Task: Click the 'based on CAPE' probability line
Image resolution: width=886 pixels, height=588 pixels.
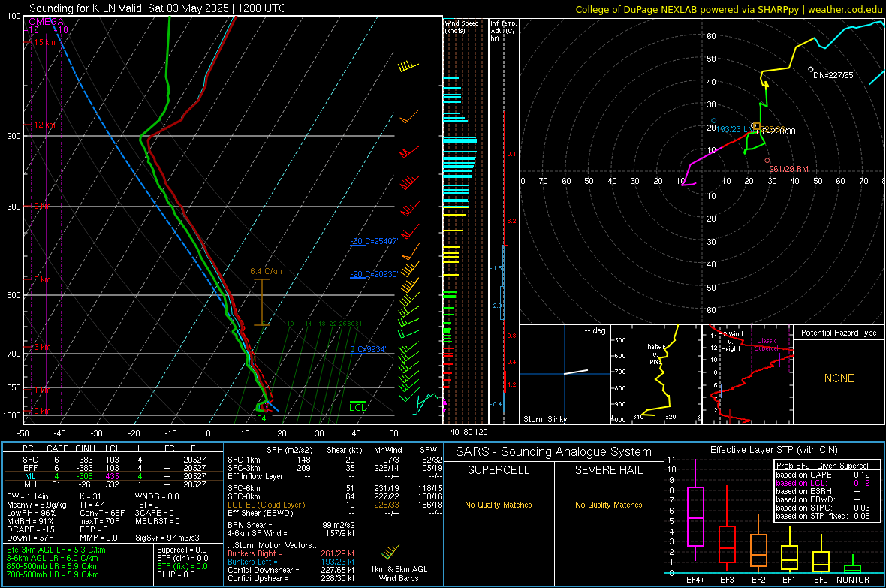Action: pyautogui.click(x=823, y=475)
